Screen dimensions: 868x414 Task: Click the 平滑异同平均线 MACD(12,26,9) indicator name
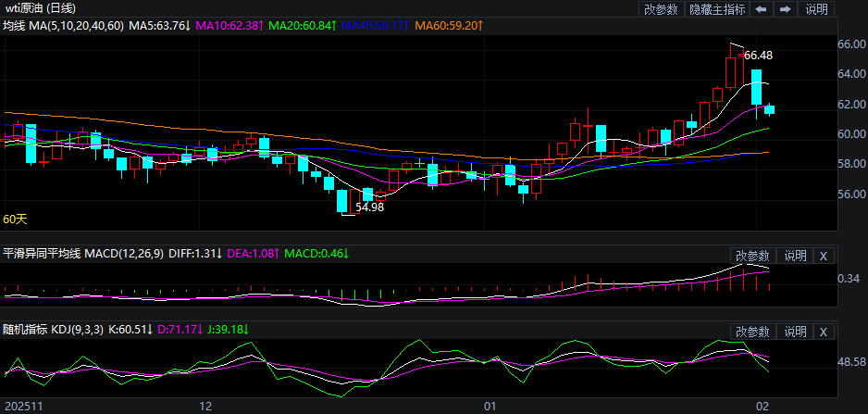tap(83, 253)
